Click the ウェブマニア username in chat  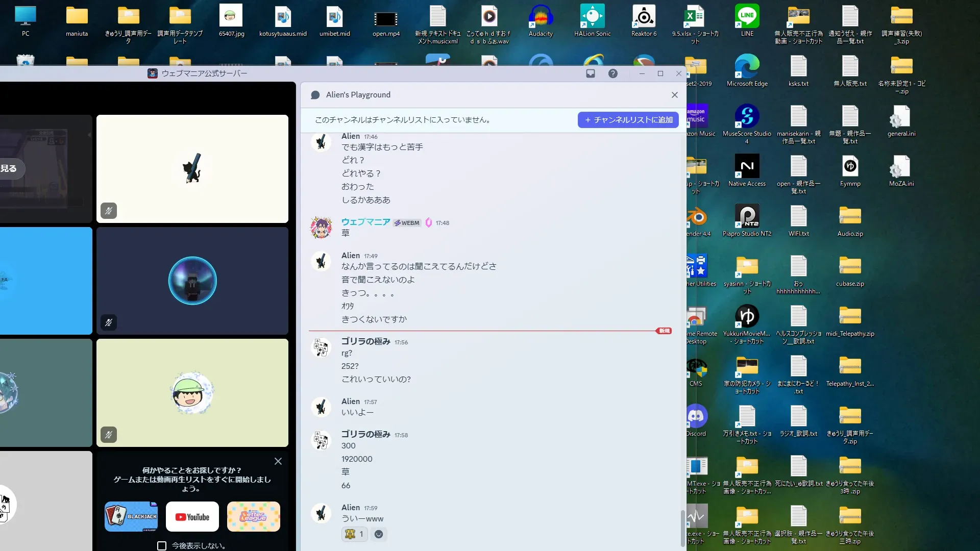[x=365, y=222]
